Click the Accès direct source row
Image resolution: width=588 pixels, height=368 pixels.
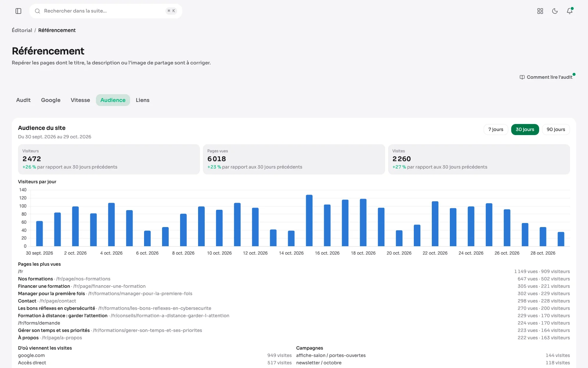[x=155, y=363]
